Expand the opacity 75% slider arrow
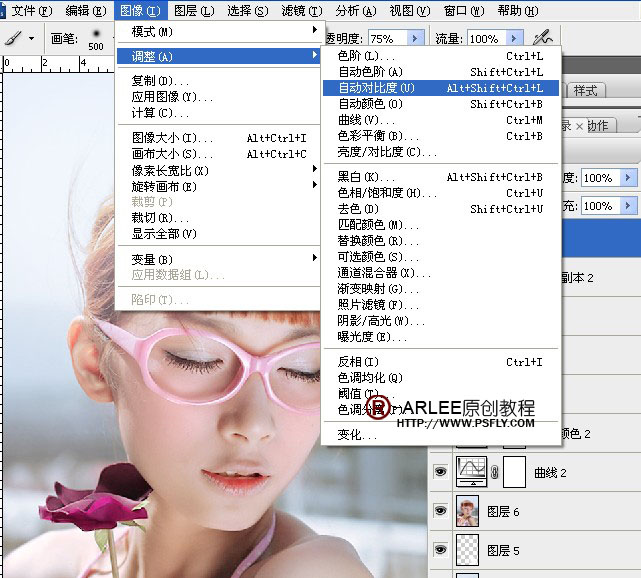The image size is (641, 578). (415, 39)
